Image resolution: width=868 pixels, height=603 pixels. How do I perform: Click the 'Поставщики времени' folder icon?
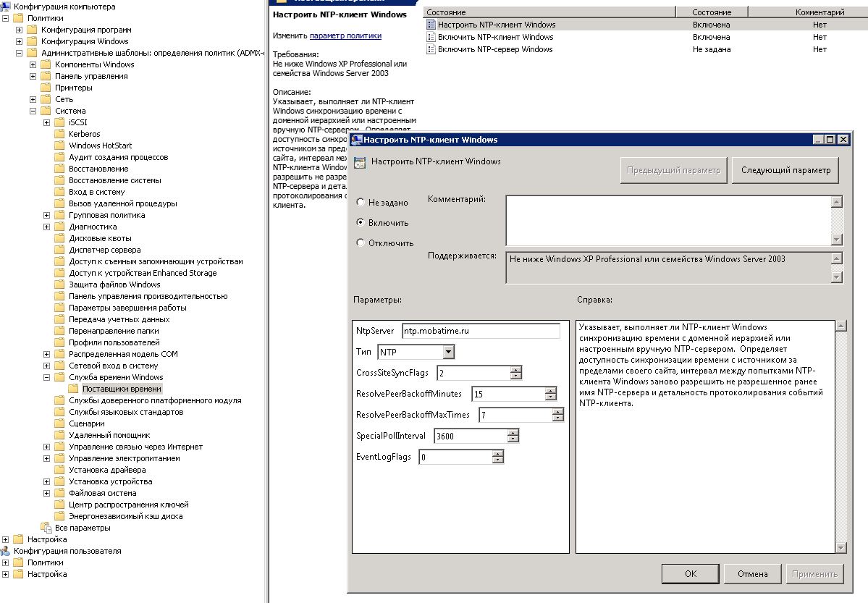[x=73, y=389]
